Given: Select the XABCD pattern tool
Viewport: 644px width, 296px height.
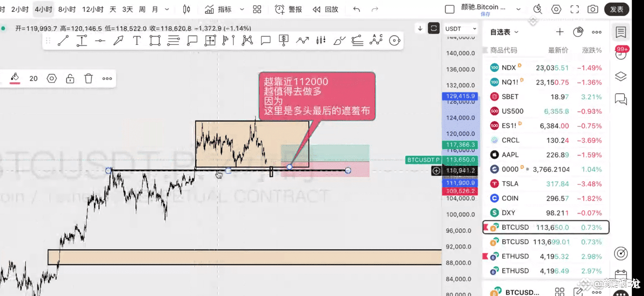Looking at the screenshot, I should click(x=247, y=41).
